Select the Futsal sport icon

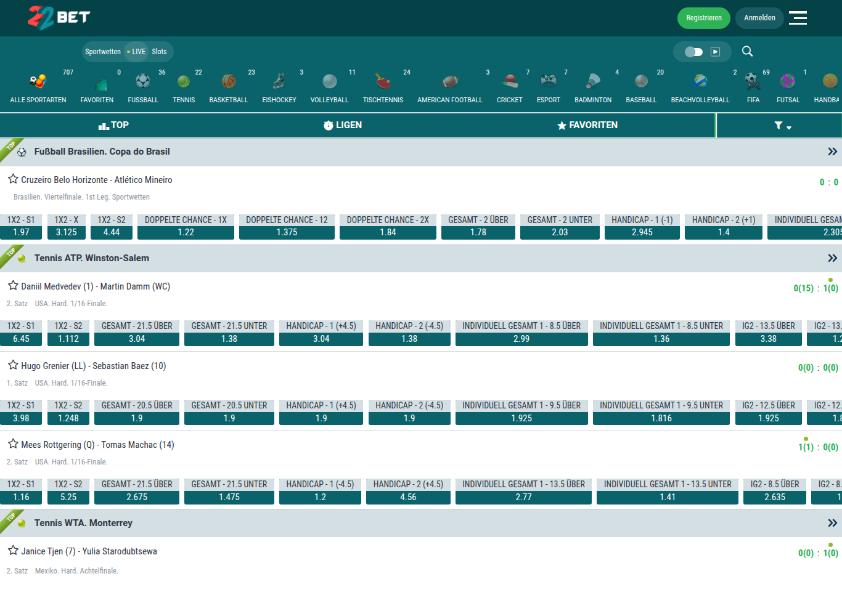tap(788, 81)
